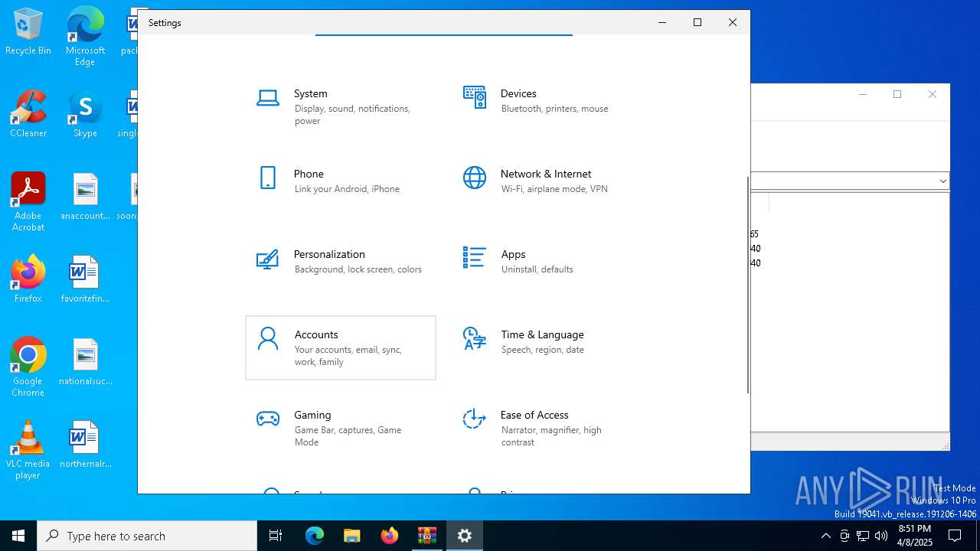This screenshot has width=980, height=551.
Task: Open Skype desktop shortcut
Action: tap(85, 115)
